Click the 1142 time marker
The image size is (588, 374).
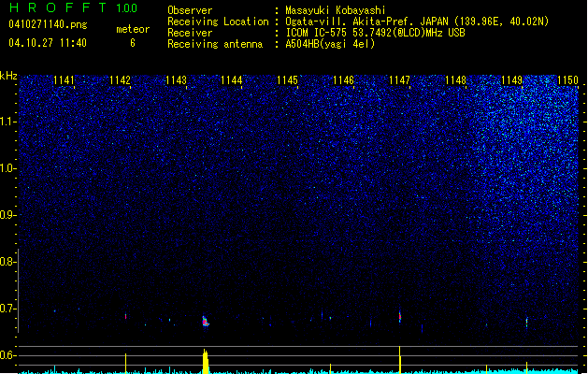[120, 80]
